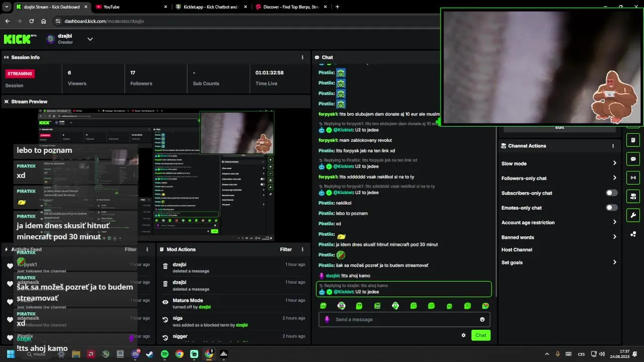Viewport: 644px width, 362px height.
Task: Click the channel actions sidebar icon
Action: [x=633, y=196]
